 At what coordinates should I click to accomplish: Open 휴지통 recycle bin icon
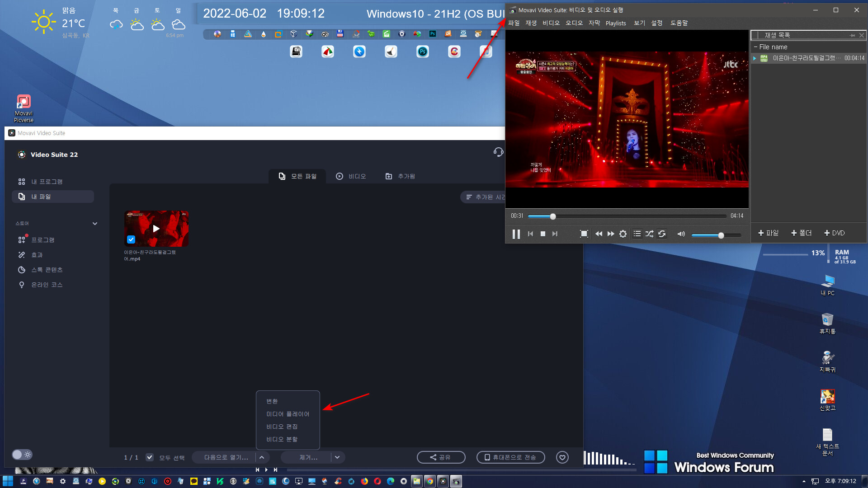pyautogui.click(x=828, y=324)
